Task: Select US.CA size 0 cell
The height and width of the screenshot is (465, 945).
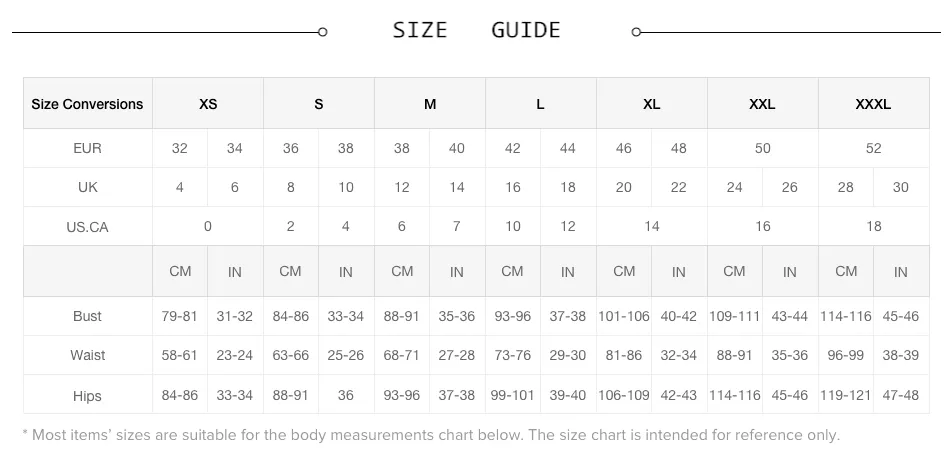Action: pos(208,226)
